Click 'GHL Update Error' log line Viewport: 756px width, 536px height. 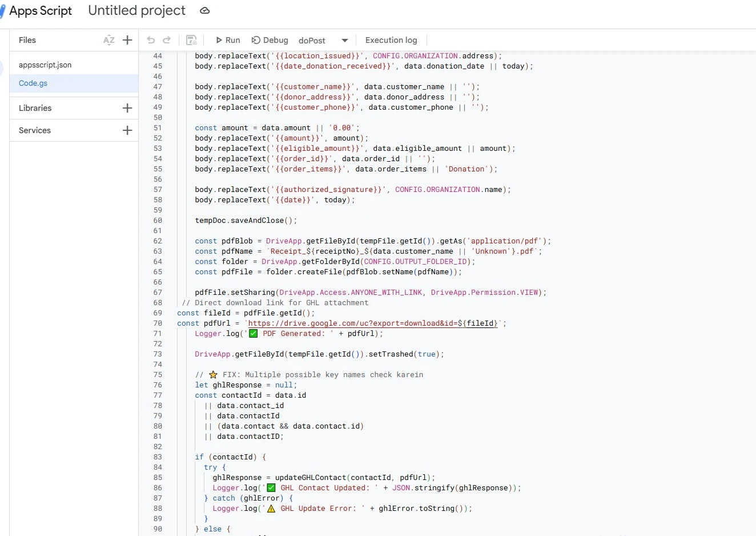(x=342, y=509)
